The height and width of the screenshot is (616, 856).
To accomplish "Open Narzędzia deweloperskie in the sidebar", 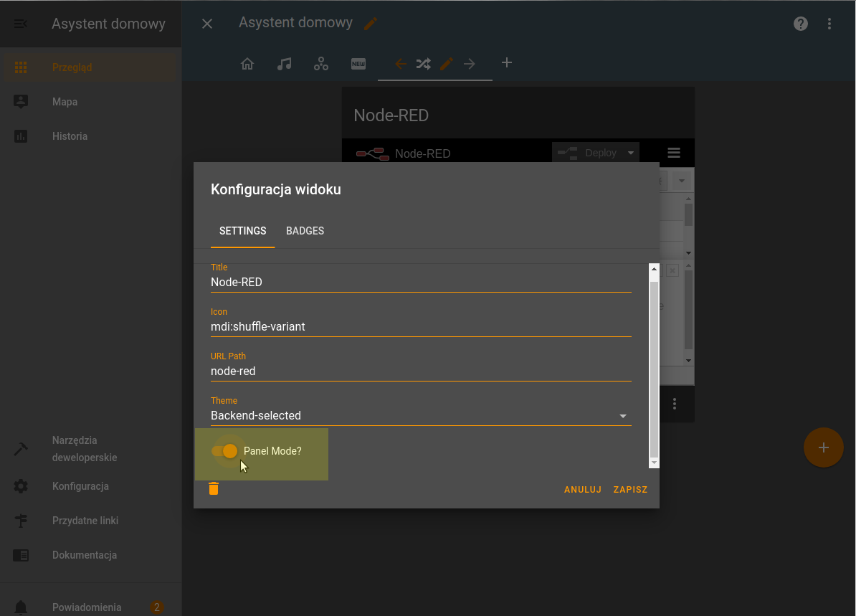I will (90, 449).
